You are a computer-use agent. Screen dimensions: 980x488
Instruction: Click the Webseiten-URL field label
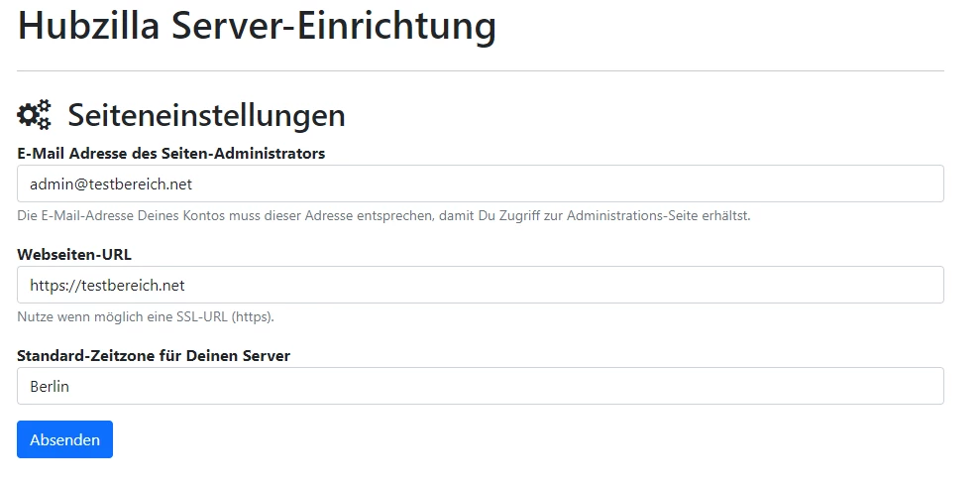74,255
